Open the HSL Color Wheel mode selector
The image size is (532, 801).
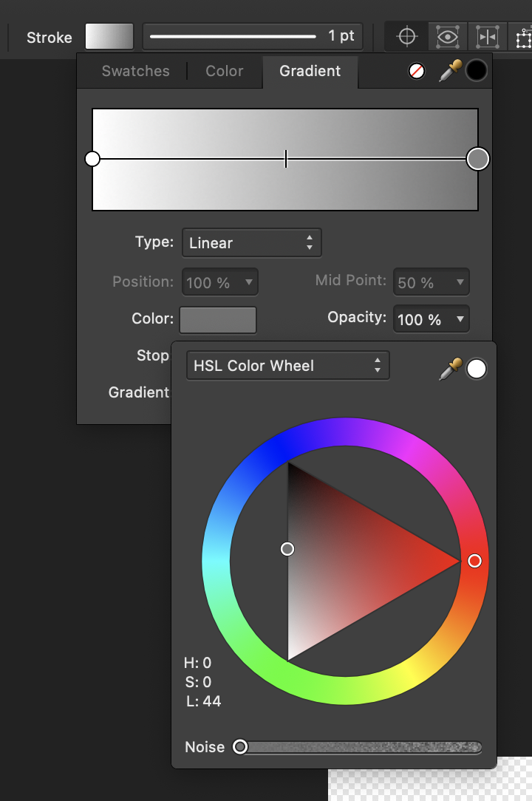tap(287, 365)
